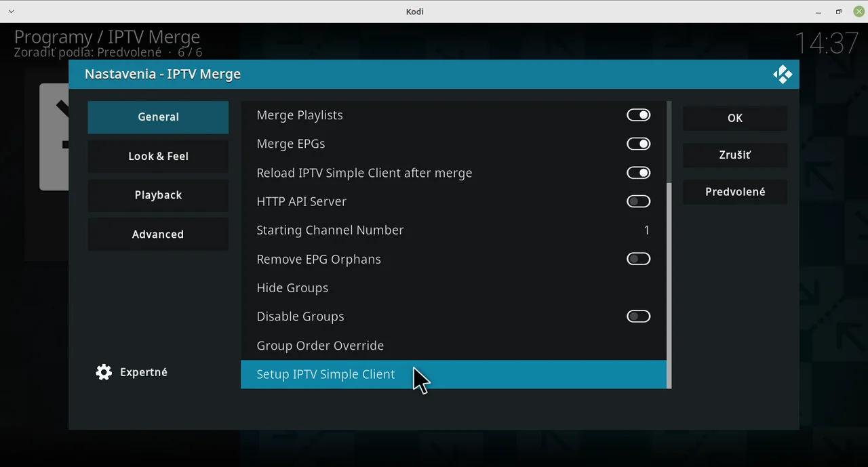Enable the HTTP API Server switch
This screenshot has height=467, width=868.
(638, 201)
